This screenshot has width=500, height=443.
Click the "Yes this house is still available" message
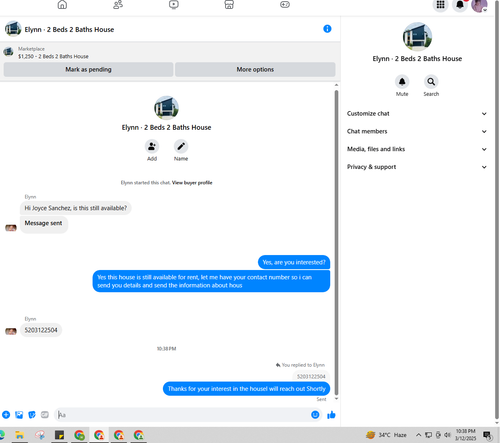coord(211,281)
